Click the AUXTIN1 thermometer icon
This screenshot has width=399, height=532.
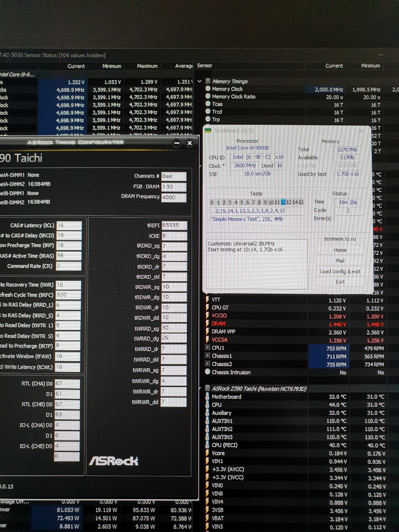coord(207,421)
